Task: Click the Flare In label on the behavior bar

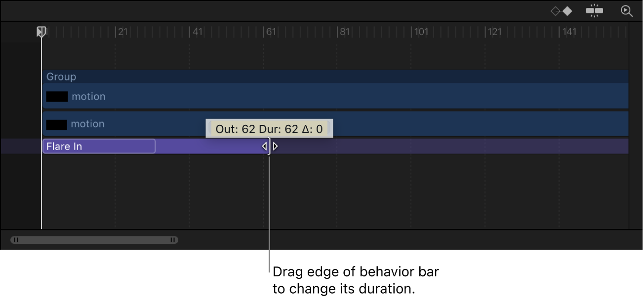Action: 64,146
